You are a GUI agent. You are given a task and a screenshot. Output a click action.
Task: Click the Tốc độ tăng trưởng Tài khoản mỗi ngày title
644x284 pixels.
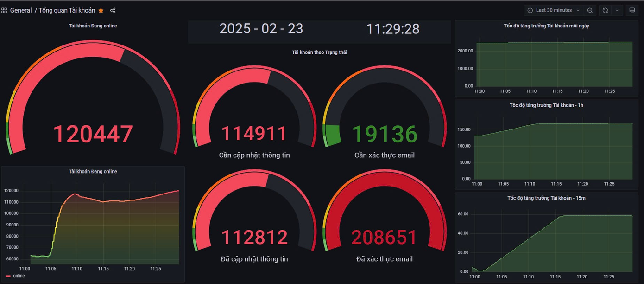(546, 26)
